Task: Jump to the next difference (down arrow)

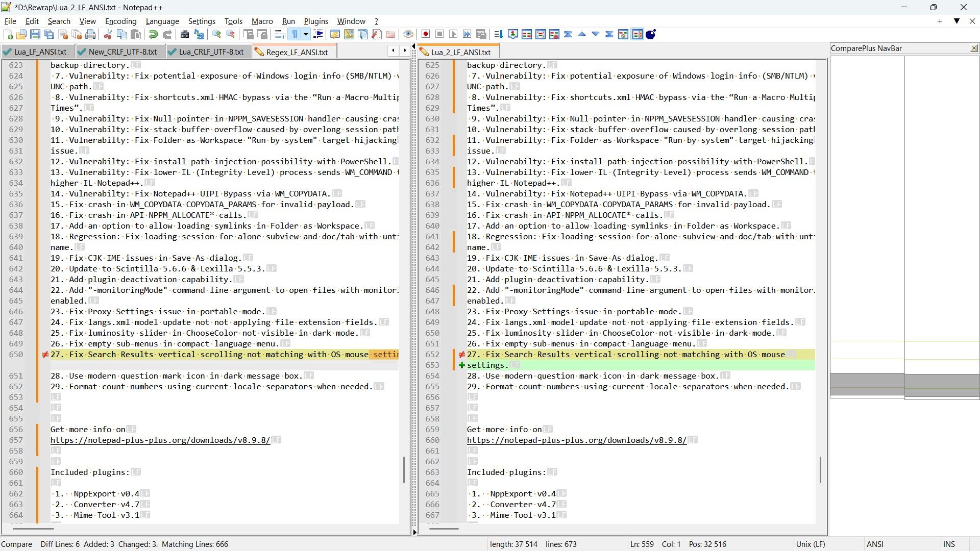Action: [596, 34]
